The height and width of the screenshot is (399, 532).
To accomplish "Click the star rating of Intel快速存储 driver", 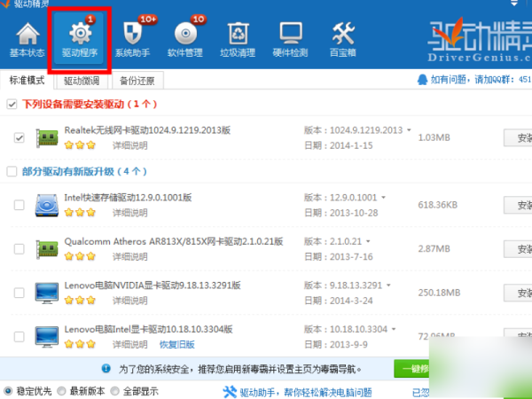I will coord(80,213).
